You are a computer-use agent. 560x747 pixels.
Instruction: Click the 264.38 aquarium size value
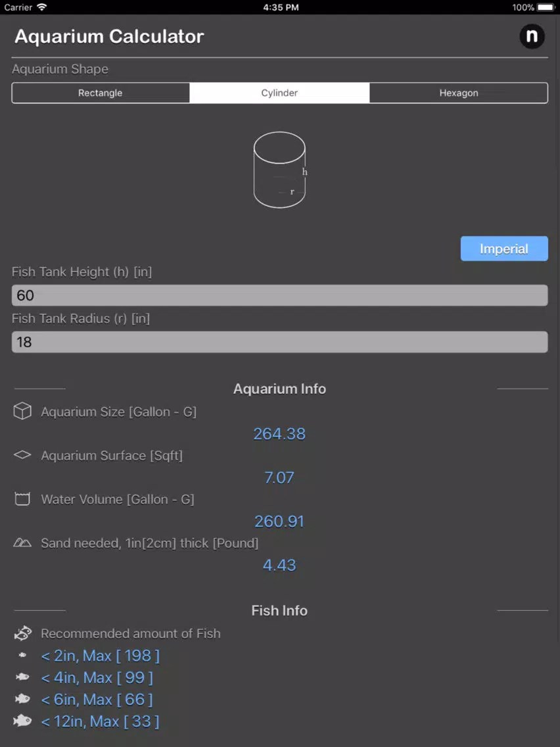279,433
